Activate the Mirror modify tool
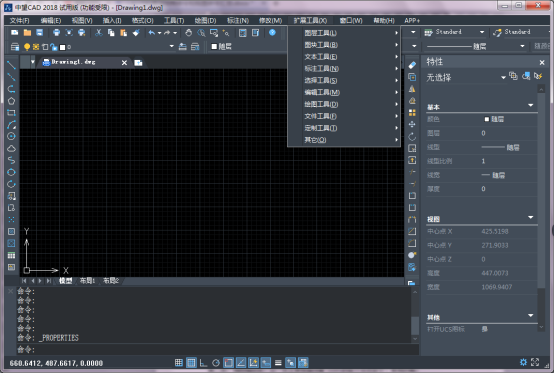Screen dimensions: 554x374 [412, 89]
